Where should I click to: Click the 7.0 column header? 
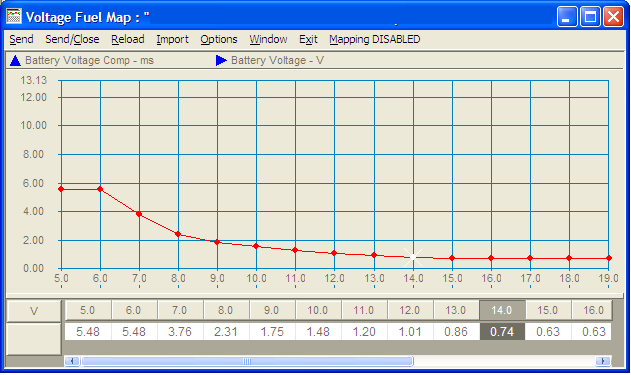coord(180,310)
